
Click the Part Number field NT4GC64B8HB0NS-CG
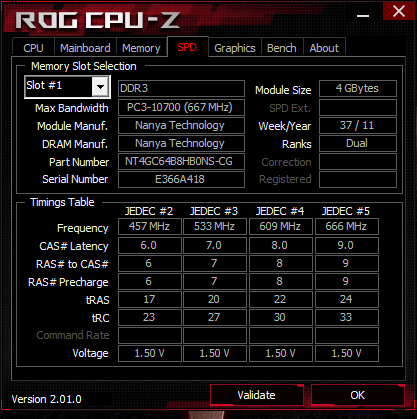click(181, 161)
